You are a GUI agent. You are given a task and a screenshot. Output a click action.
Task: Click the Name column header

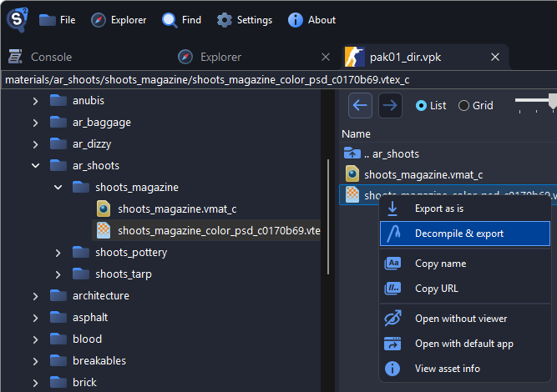coord(356,133)
